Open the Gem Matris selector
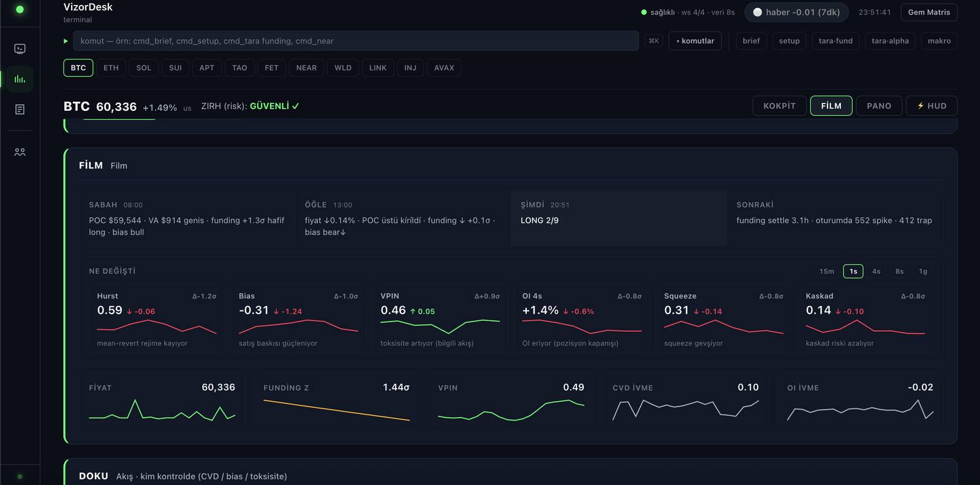 click(929, 12)
